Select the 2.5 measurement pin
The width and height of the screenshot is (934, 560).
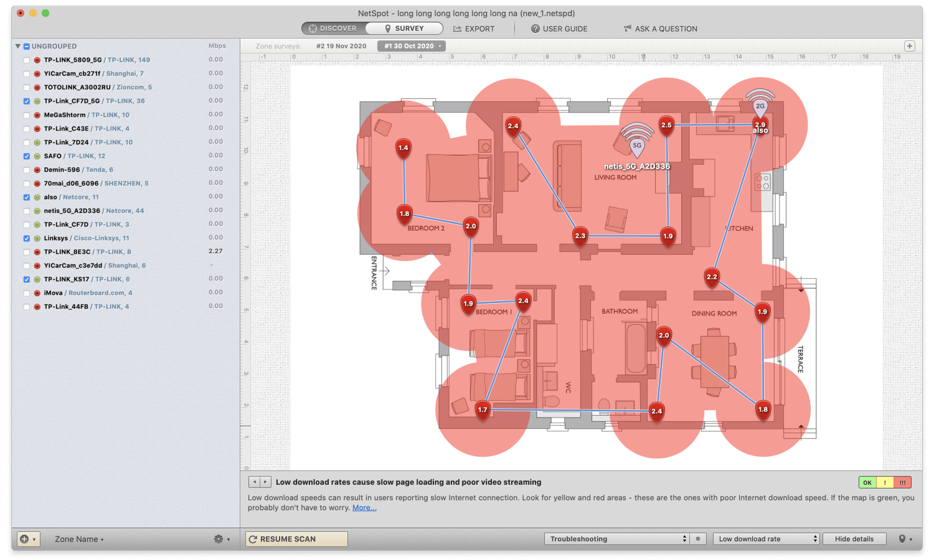click(666, 126)
